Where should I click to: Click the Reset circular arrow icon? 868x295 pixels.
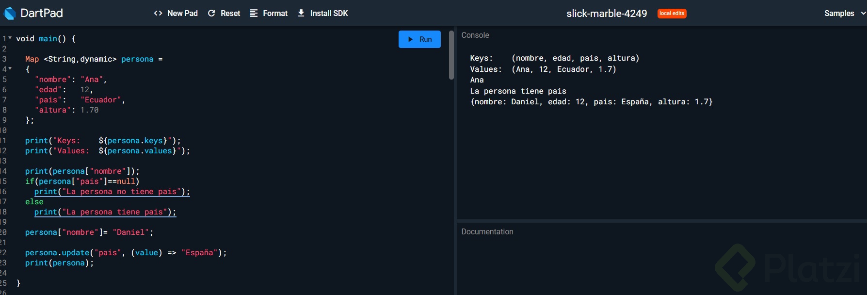coord(211,13)
